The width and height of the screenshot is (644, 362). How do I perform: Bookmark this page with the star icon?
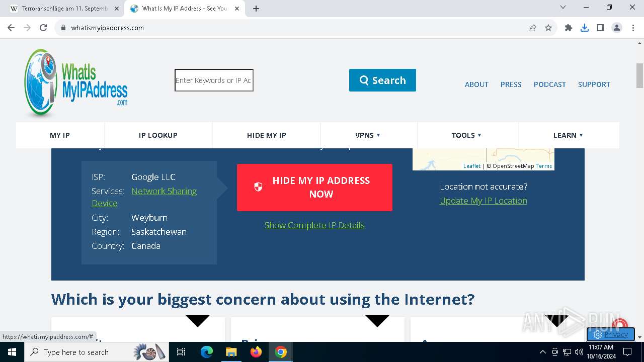[548, 28]
